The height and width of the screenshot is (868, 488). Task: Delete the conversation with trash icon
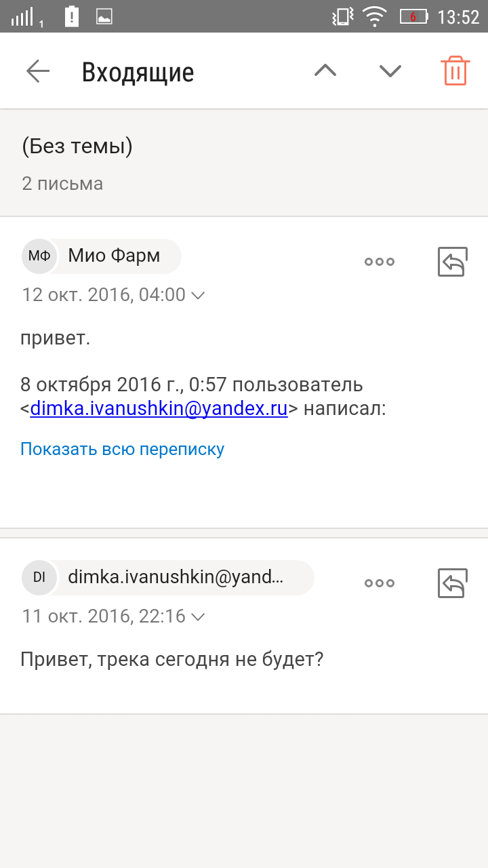point(455,71)
